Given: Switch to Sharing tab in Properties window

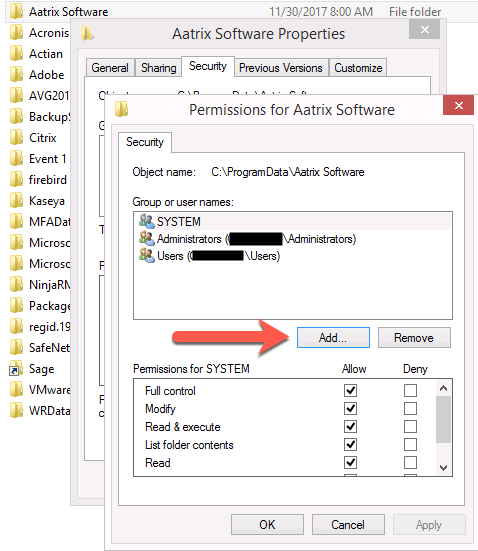Looking at the screenshot, I should [159, 67].
